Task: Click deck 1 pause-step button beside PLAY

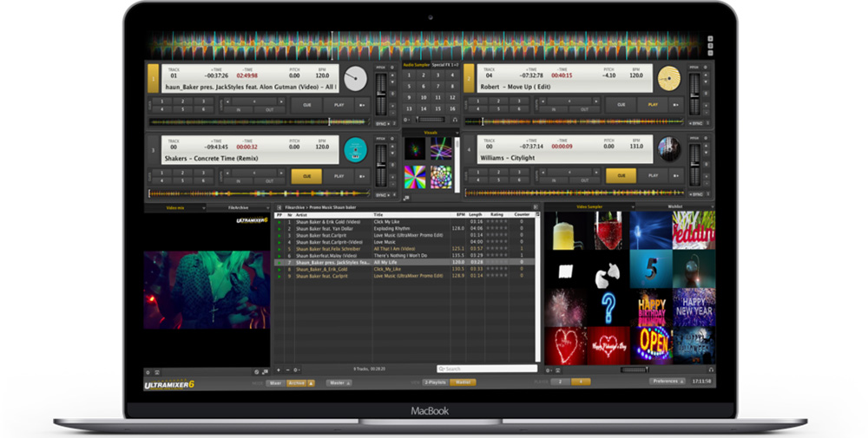Action: click(362, 105)
